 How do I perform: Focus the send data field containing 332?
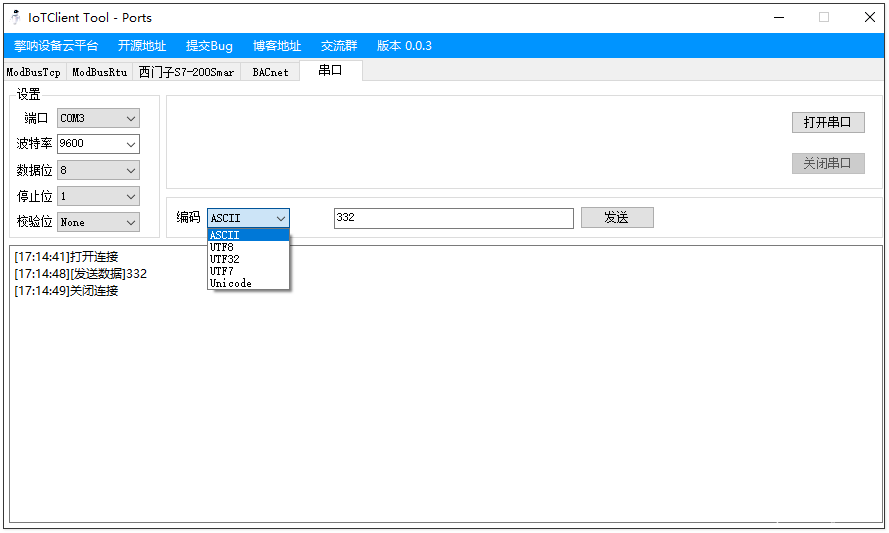click(x=454, y=218)
